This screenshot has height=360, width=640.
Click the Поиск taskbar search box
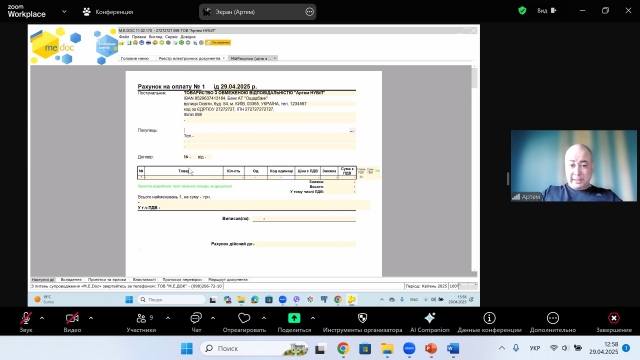(x=254, y=348)
